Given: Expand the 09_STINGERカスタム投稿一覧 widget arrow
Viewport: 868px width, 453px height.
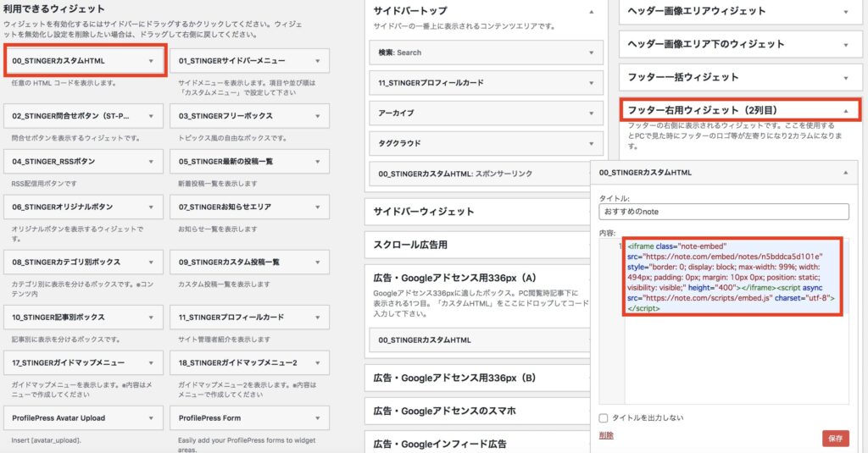Looking at the screenshot, I should click(x=318, y=262).
